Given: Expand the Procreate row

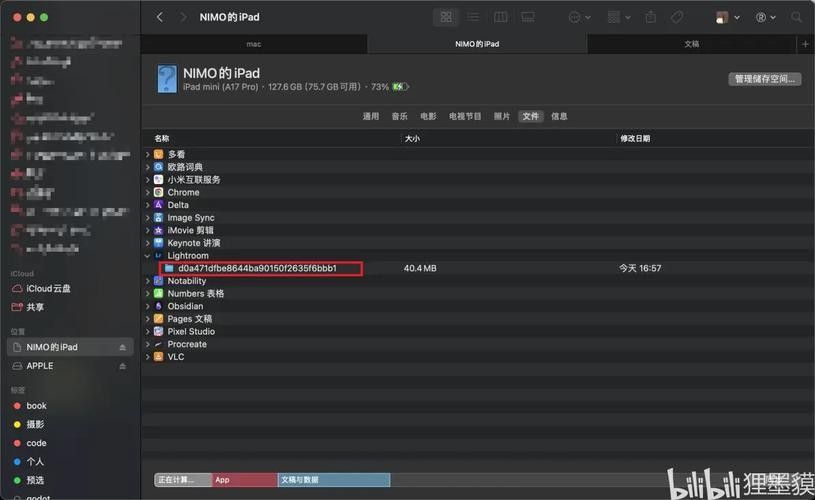Looking at the screenshot, I should [148, 344].
